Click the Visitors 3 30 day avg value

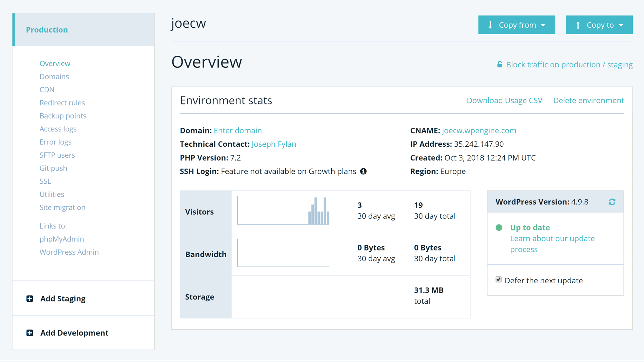(376, 210)
